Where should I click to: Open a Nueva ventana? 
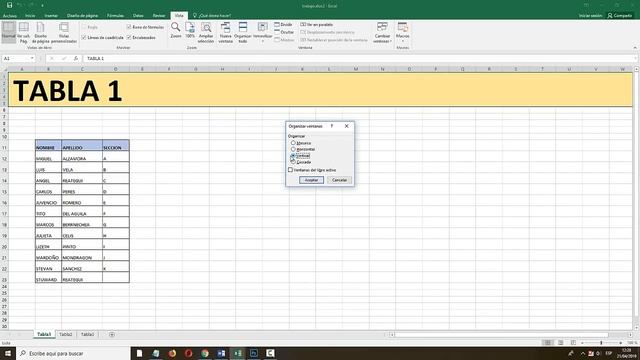pyautogui.click(x=225, y=33)
